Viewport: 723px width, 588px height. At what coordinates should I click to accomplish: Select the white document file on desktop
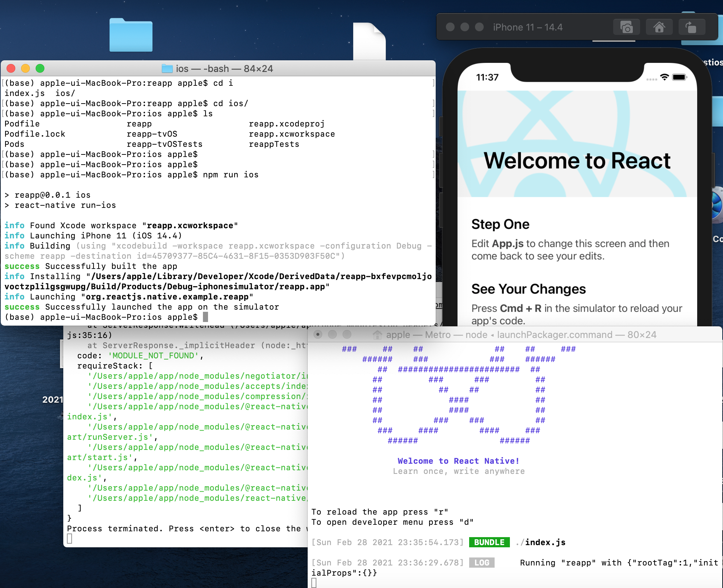[369, 41]
